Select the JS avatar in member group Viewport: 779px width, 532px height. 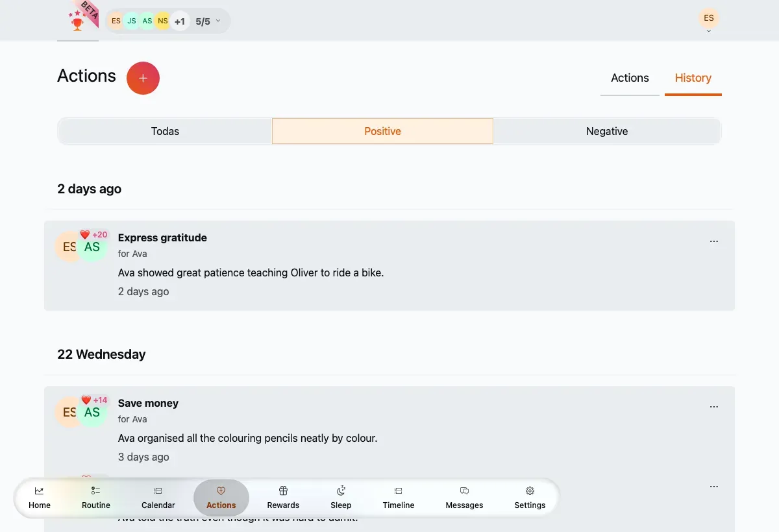pyautogui.click(x=132, y=21)
